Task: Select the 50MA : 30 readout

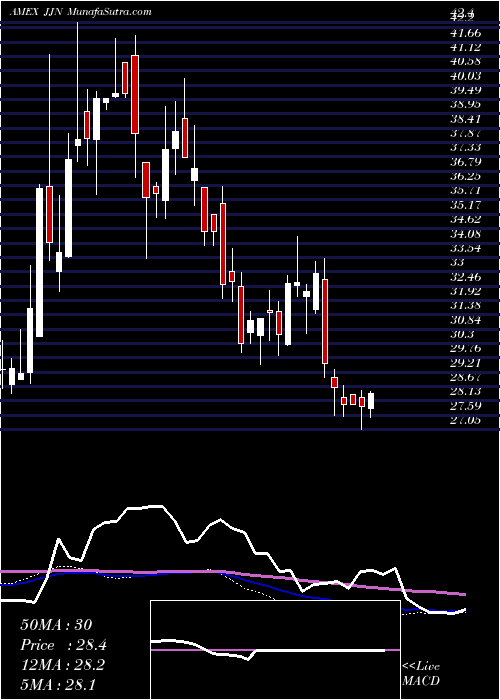Action: click(56, 625)
